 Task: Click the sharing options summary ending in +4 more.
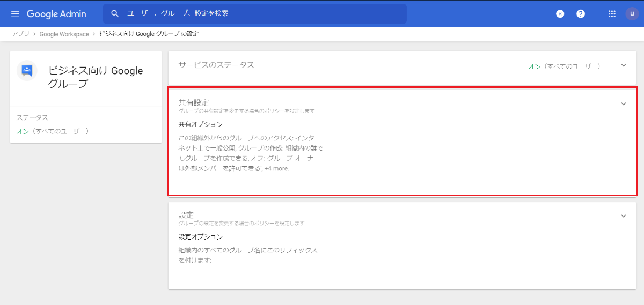(x=251, y=153)
